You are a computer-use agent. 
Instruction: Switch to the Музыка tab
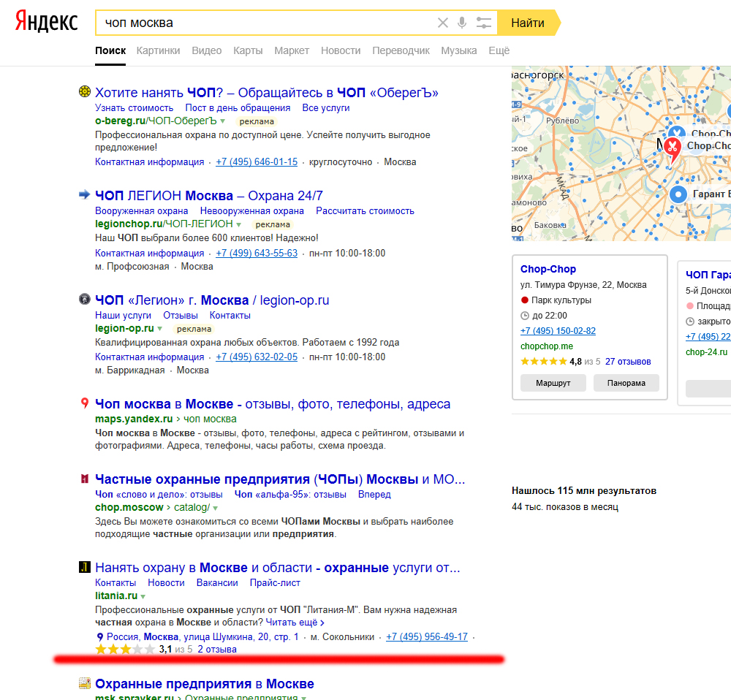(x=459, y=50)
